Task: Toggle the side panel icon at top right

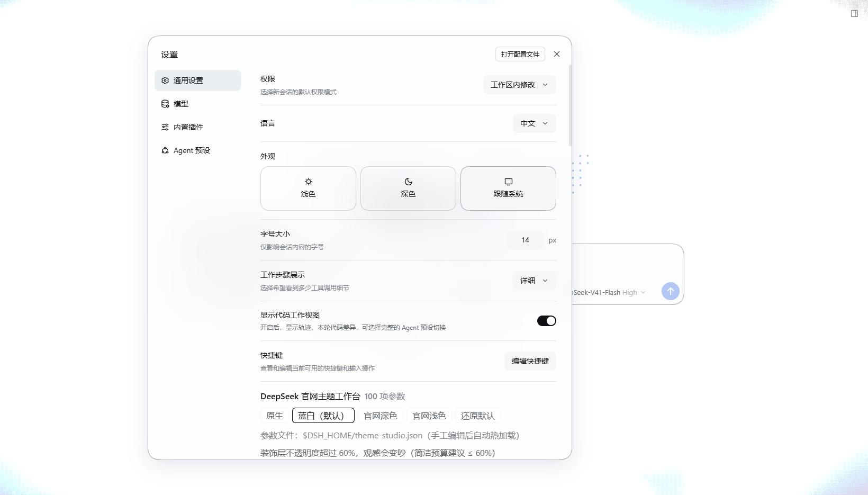Action: (x=854, y=14)
